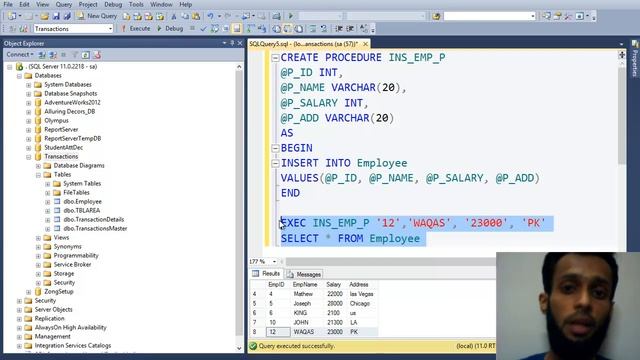Toggle the Results to Grid icon
Viewport: 640px width, 360px height.
point(288,29)
